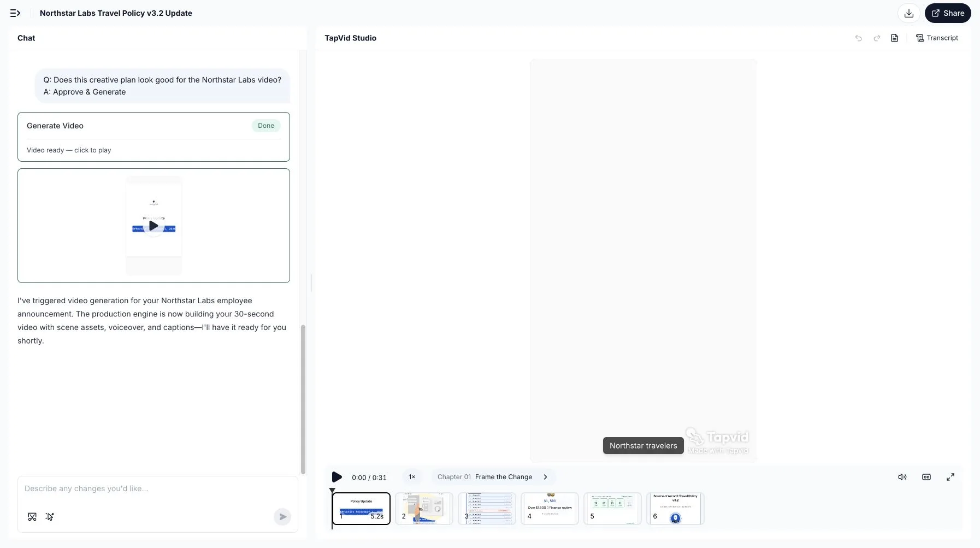Open the document icon in studio toolbar
Viewport: 980px width, 548px height.
[x=895, y=38]
